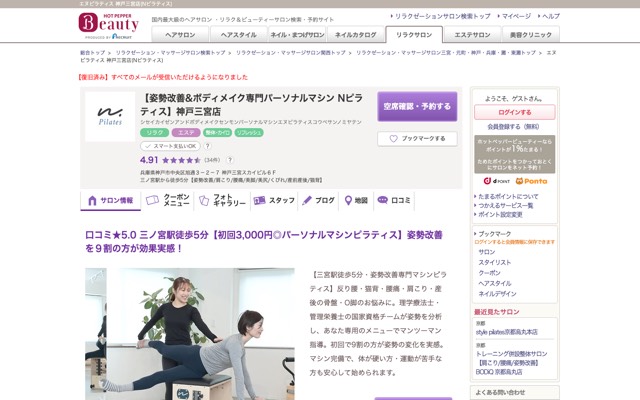This screenshot has width=640, height=400.
Task: Click the question mark beside review count
Action: [x=230, y=160]
